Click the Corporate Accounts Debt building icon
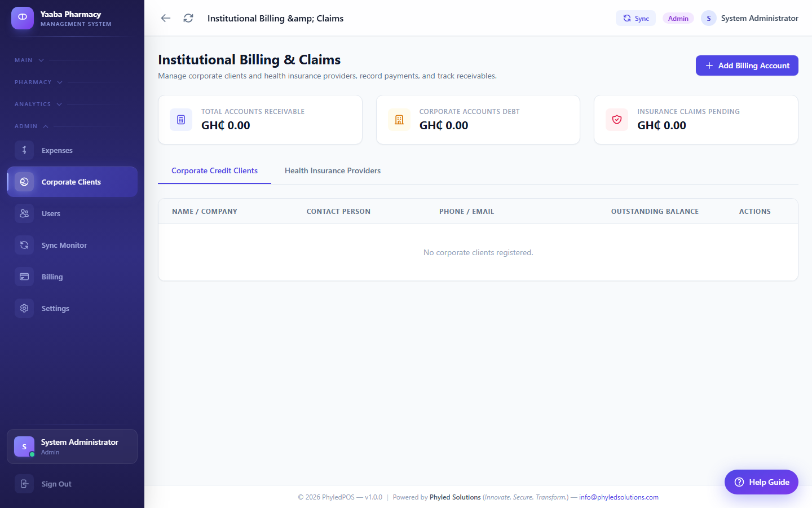The width and height of the screenshot is (812, 508). (399, 120)
